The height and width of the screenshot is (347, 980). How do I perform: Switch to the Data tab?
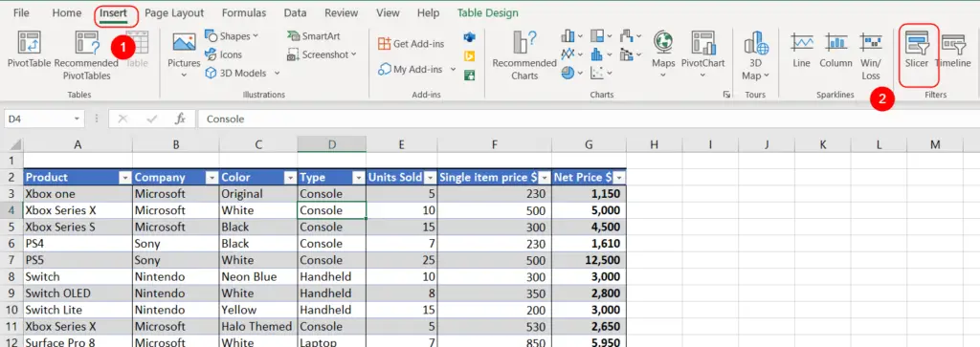pos(295,12)
